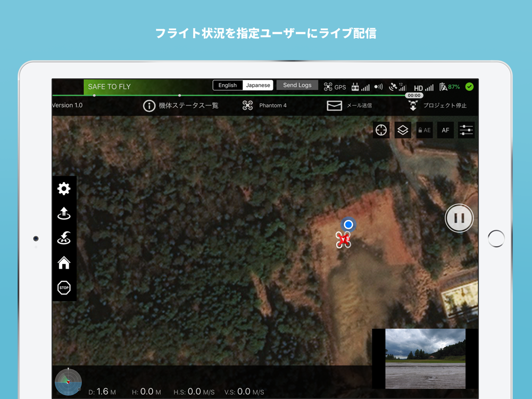
Task: Open camera settings sliders icon
Action: pos(466,130)
